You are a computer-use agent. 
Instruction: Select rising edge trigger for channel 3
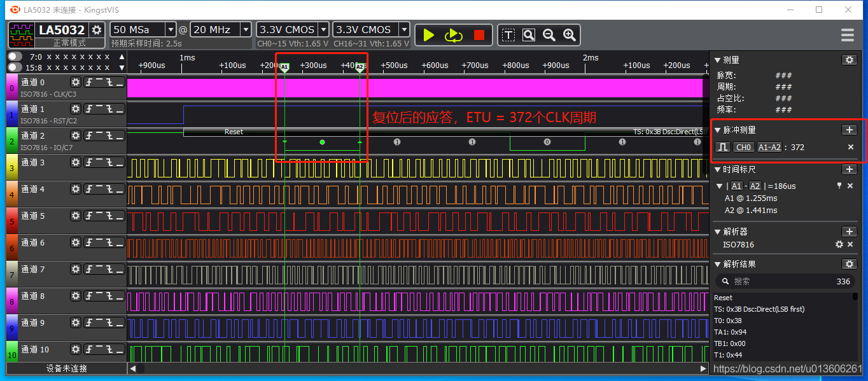point(90,162)
